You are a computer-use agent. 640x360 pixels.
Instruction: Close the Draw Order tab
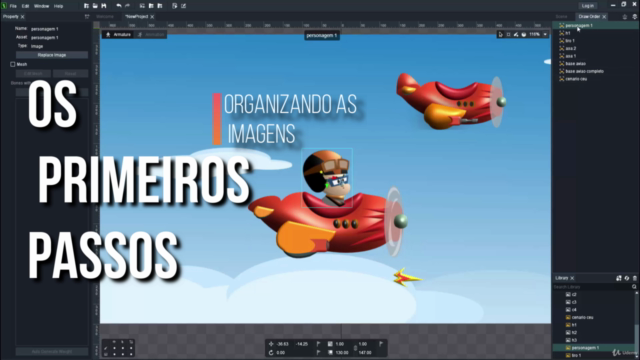pos(604,17)
